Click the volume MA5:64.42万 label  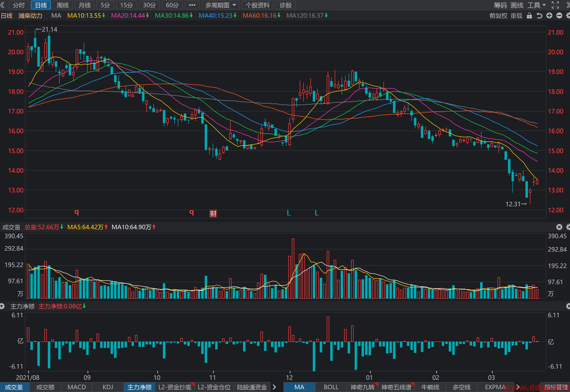(x=87, y=227)
